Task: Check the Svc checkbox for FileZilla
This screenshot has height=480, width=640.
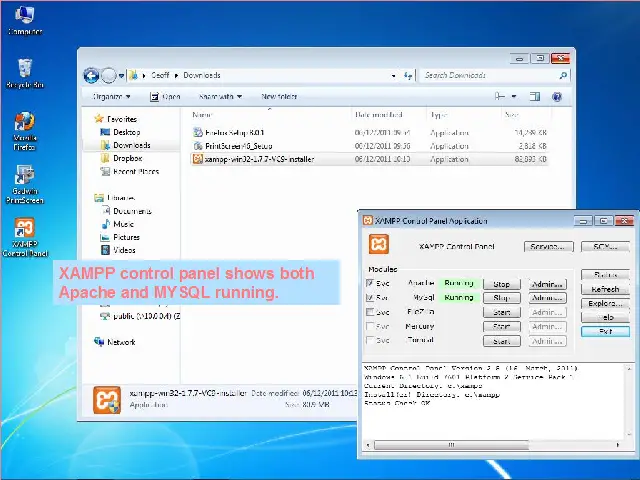Action: 370,312
